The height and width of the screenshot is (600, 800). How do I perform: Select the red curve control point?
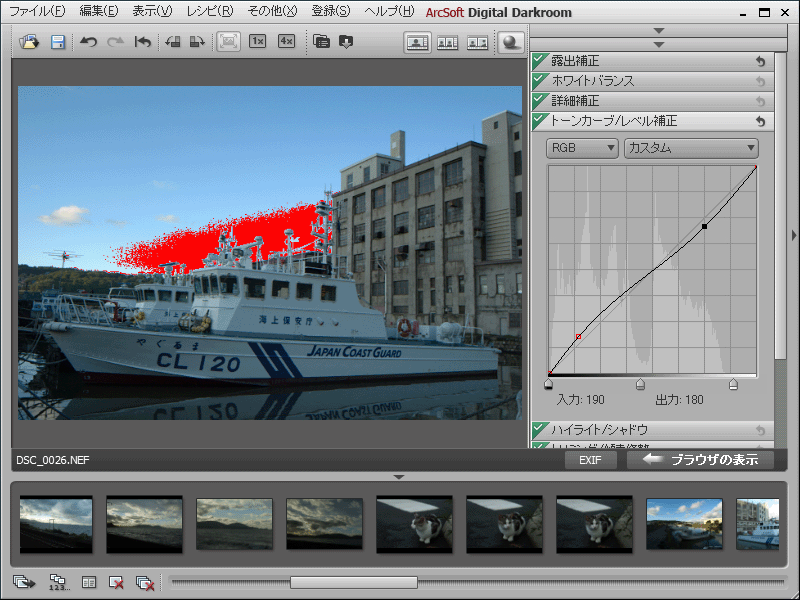point(578,336)
